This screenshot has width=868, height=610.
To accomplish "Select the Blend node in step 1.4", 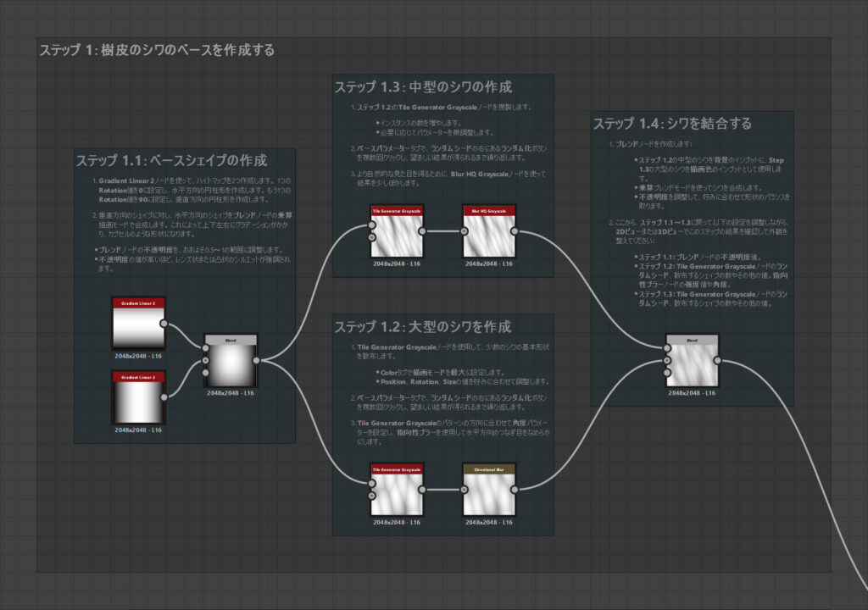I will pos(692,363).
